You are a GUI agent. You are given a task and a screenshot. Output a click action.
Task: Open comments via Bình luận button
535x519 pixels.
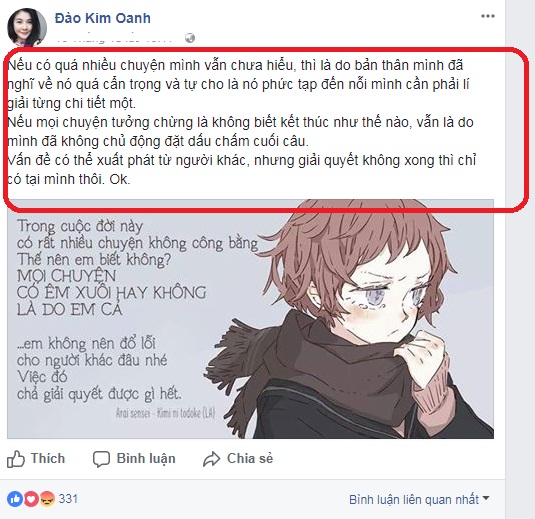134,459
